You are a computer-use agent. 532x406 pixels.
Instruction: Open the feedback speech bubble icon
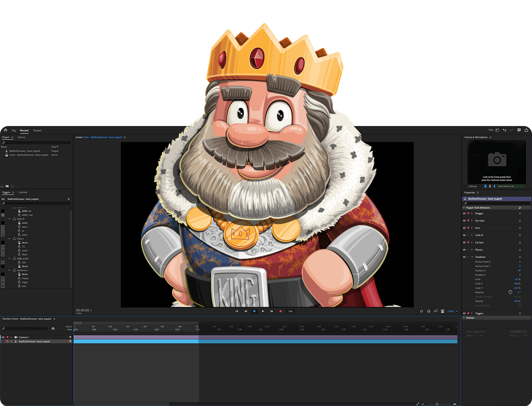click(x=519, y=130)
